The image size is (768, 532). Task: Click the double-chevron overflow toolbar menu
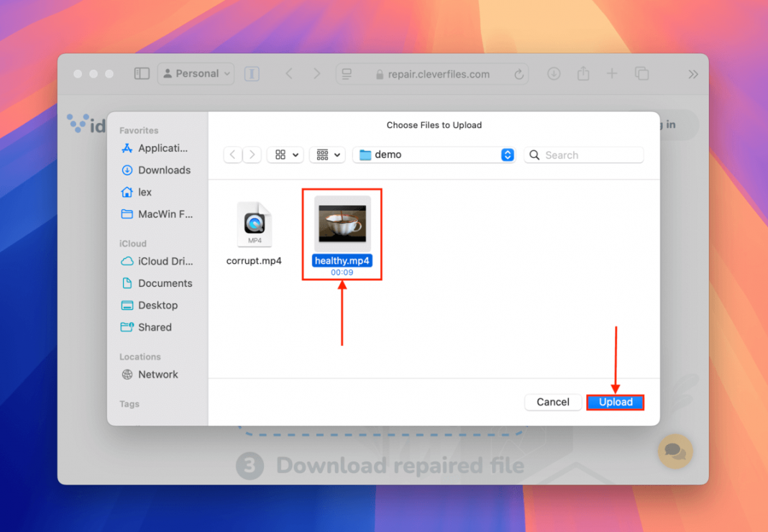[x=692, y=73]
